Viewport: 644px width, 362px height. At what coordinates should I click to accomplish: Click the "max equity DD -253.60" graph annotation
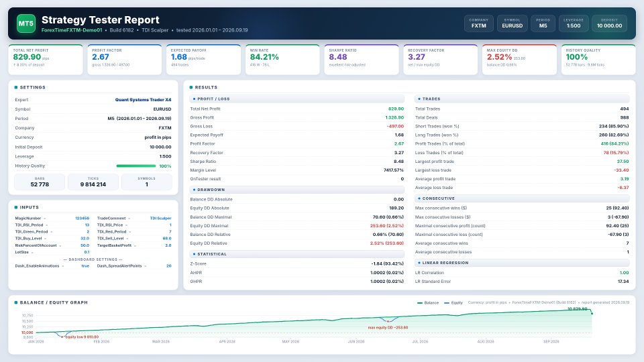(x=388, y=328)
